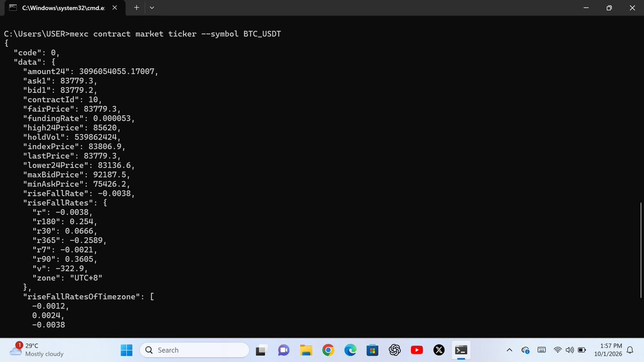Open the terminal profile dropdown arrow
The width and height of the screenshot is (644, 362).
pos(152,8)
